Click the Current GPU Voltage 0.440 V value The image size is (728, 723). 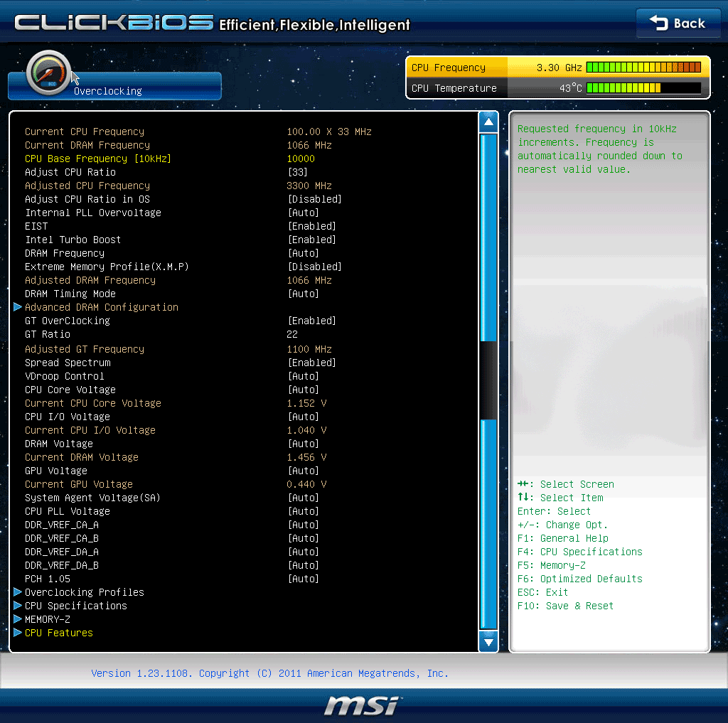click(306, 484)
